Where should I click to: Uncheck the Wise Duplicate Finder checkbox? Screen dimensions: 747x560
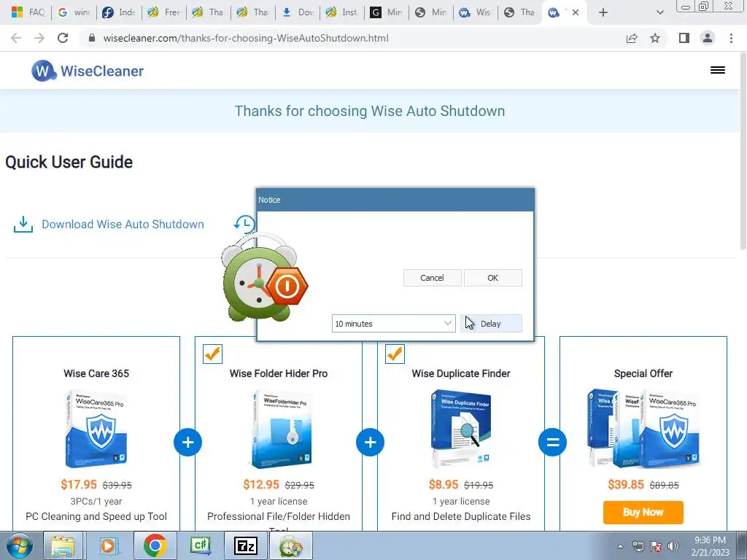pos(395,354)
